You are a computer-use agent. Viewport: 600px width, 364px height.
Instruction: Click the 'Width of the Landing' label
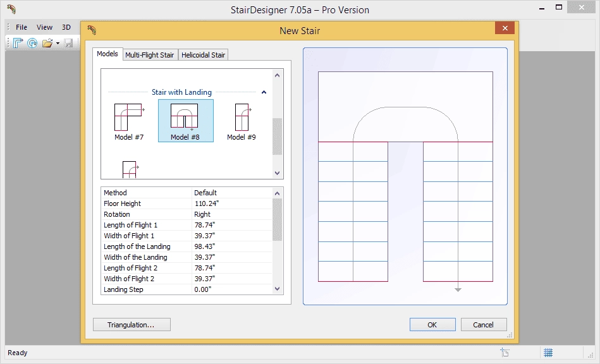click(x=135, y=257)
